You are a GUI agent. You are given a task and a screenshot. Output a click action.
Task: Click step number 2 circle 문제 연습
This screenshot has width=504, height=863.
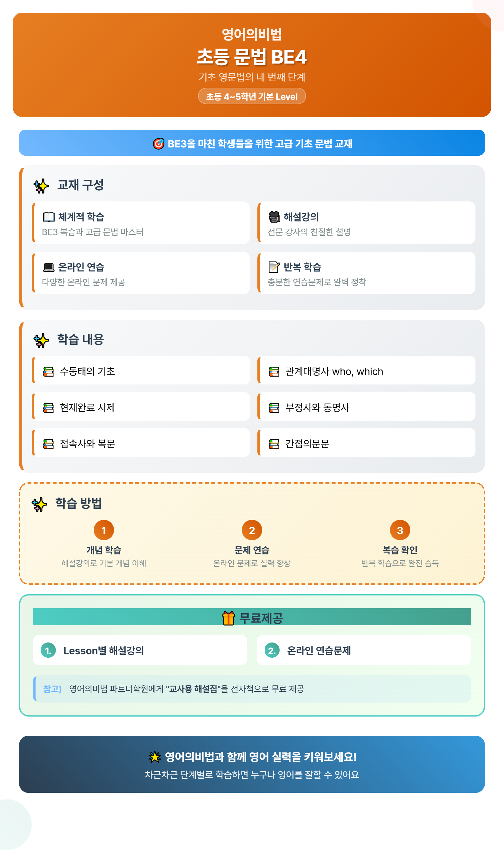(252, 530)
